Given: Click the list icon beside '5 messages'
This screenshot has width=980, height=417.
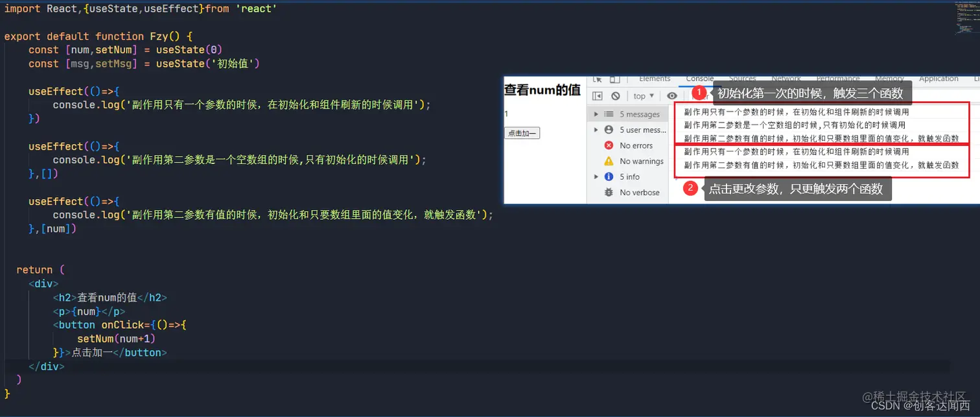Looking at the screenshot, I should [609, 114].
